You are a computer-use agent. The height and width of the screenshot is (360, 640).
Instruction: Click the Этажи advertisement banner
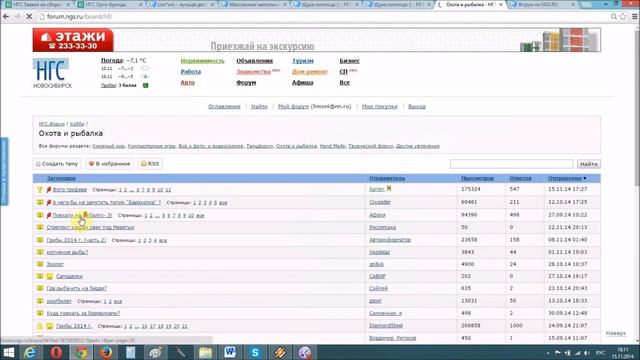pyautogui.click(x=316, y=40)
